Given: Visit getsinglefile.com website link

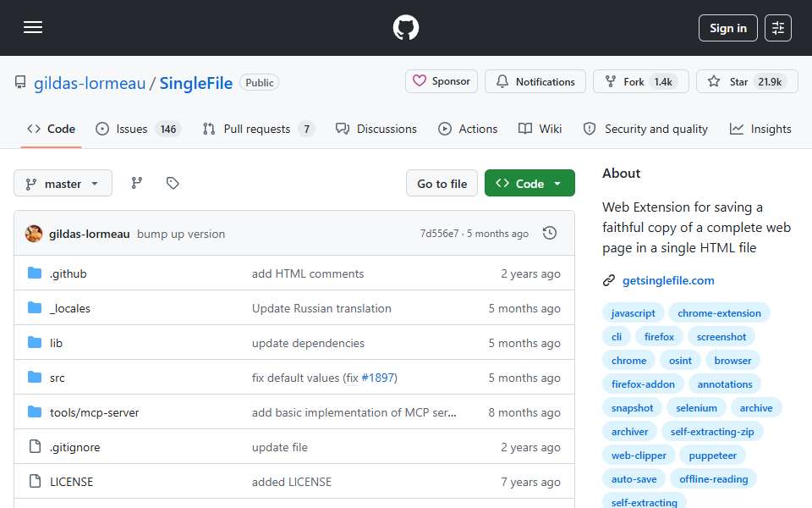Looking at the screenshot, I should point(668,280).
